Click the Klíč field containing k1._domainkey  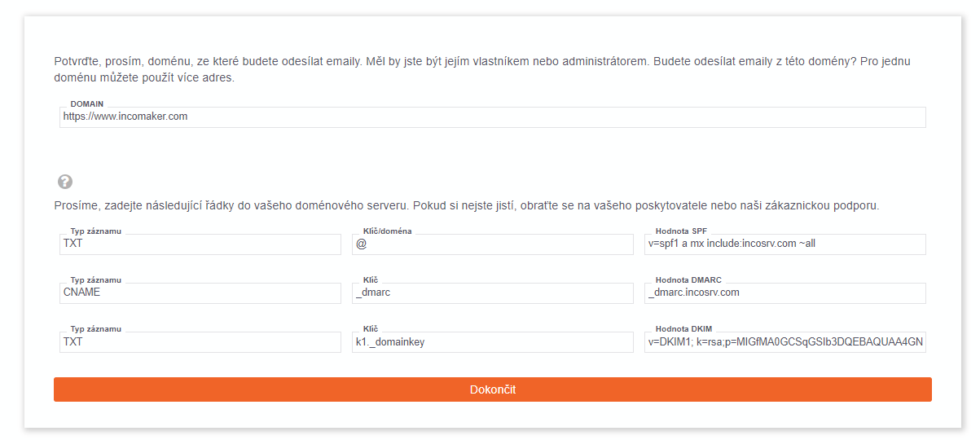[493, 342]
